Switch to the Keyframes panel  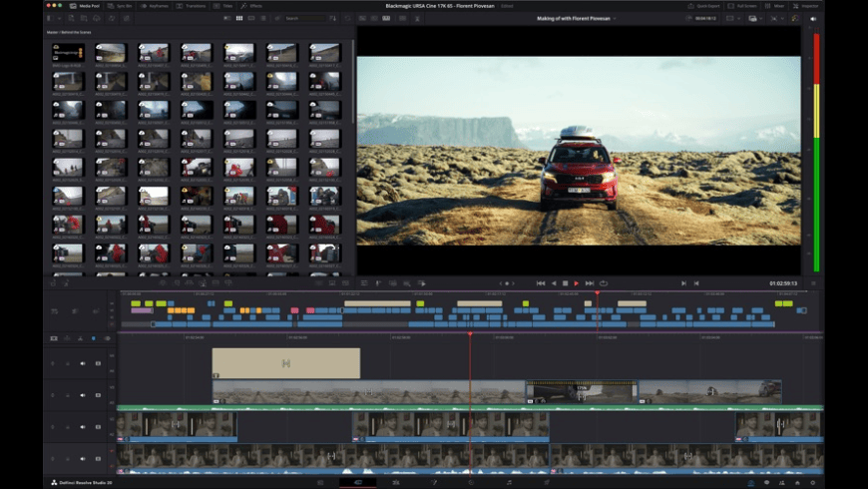(x=155, y=6)
